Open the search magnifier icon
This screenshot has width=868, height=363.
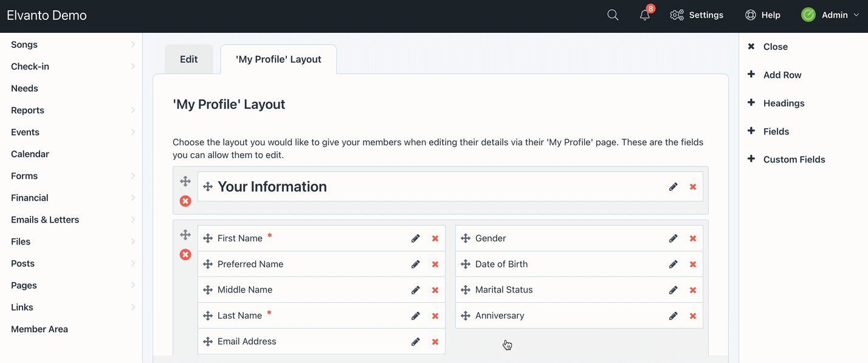(613, 15)
